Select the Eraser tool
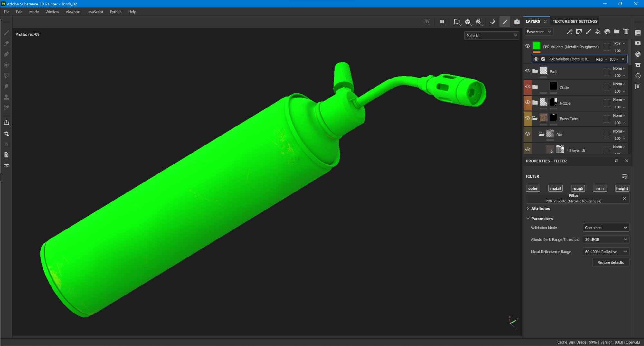644x346 pixels. pyautogui.click(x=6, y=43)
